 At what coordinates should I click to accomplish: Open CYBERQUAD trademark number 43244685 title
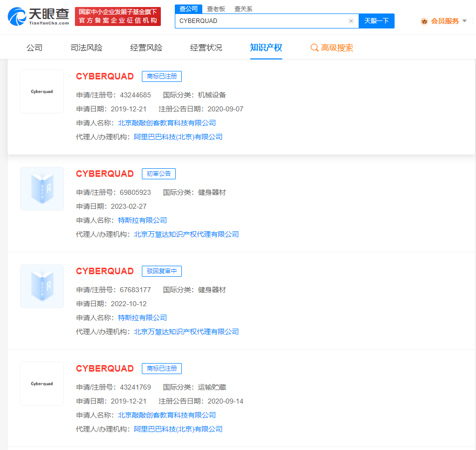coord(105,76)
